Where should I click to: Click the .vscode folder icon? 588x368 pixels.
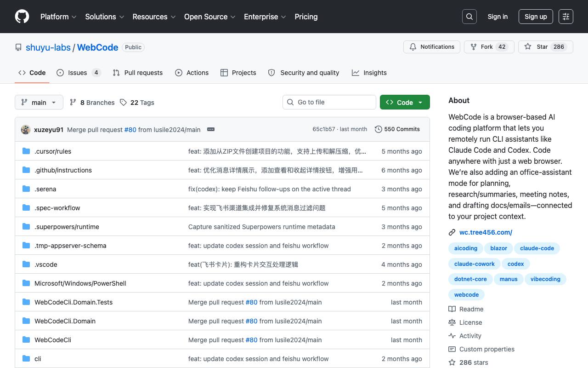click(26, 264)
